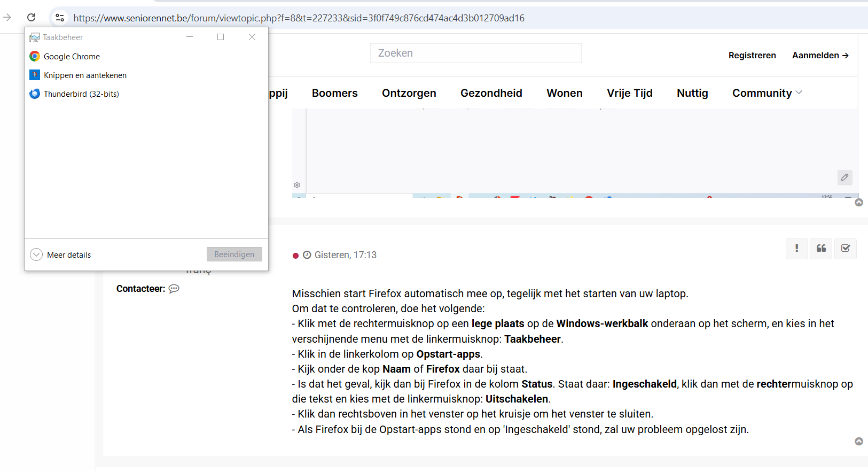The height and width of the screenshot is (471, 868).
Task: Open the Contacteer speech bubble icon
Action: point(174,289)
